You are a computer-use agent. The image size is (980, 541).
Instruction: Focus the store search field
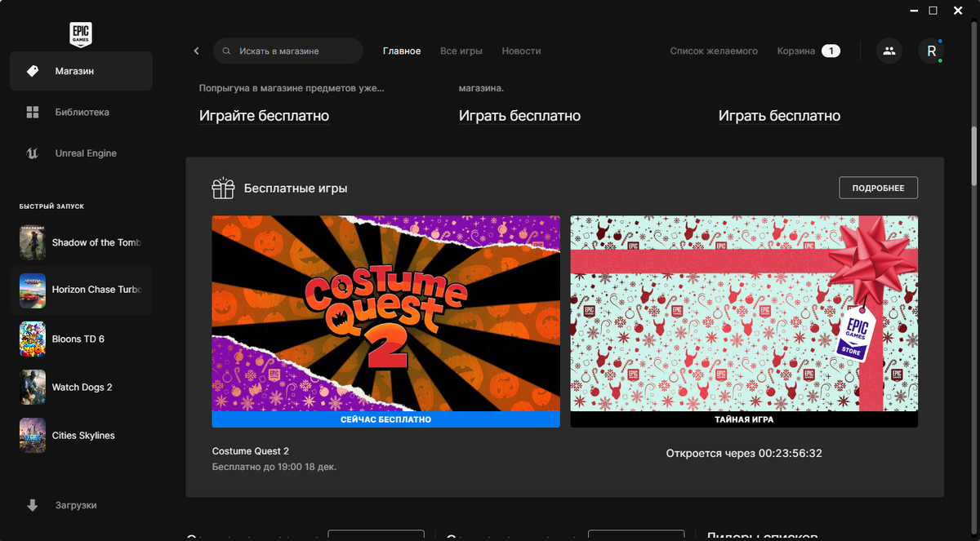(x=288, y=51)
